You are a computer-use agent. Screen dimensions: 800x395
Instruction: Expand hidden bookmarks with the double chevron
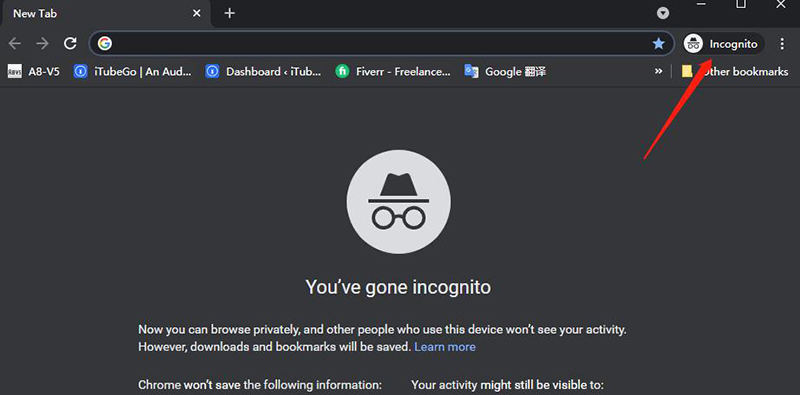pos(659,71)
